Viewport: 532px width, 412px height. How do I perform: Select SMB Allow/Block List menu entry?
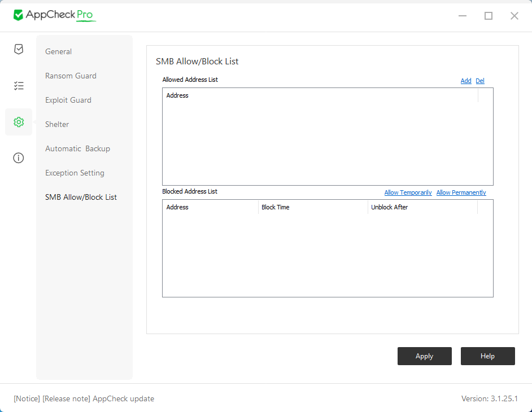coord(81,198)
